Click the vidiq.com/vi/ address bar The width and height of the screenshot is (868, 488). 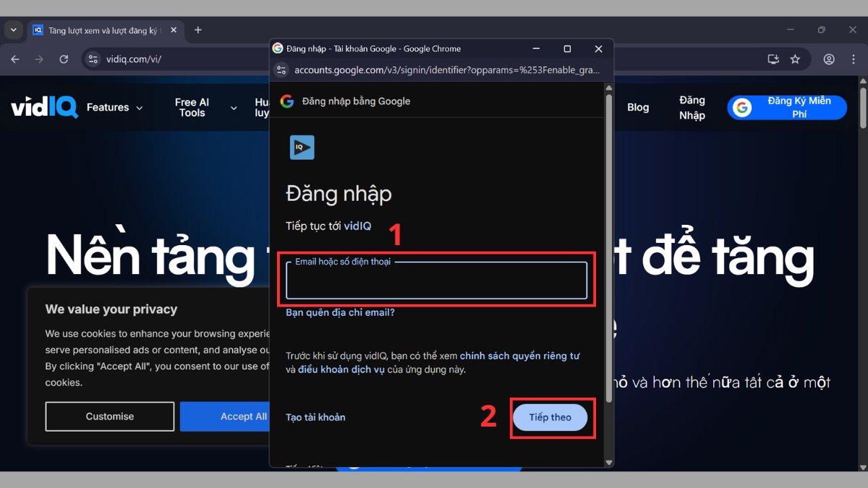tap(134, 59)
